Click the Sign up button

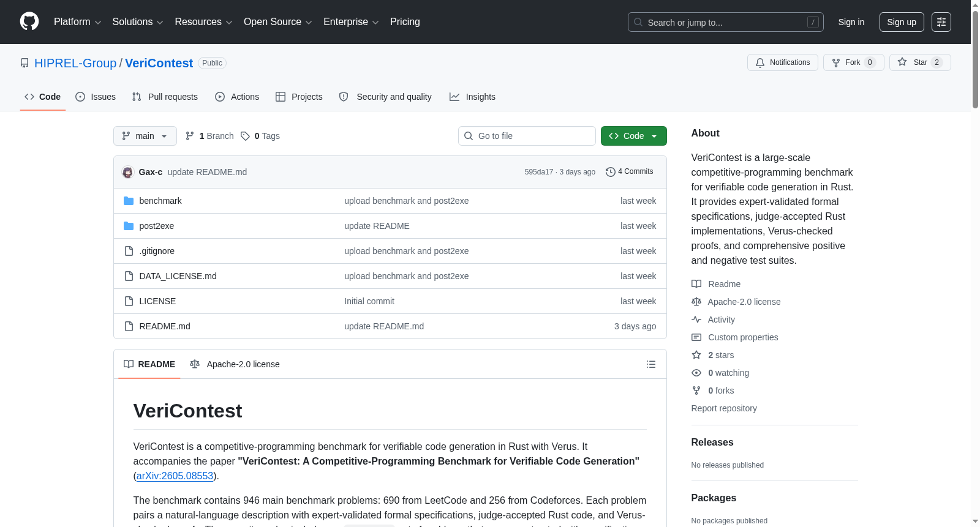point(902,22)
